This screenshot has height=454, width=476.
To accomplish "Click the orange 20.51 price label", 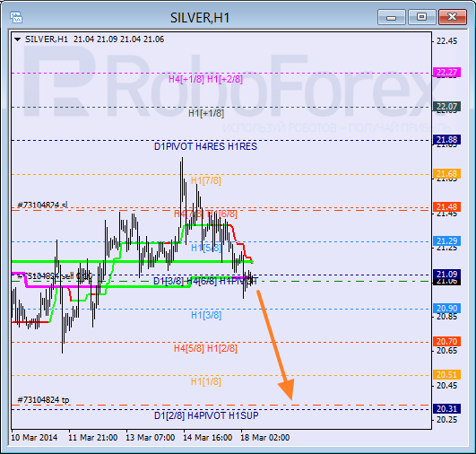I will [446, 375].
